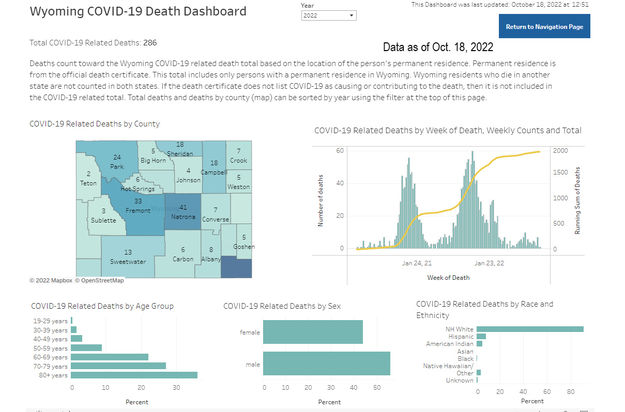
Task: Click the OpenStreetMap attribution link
Action: (x=99, y=281)
